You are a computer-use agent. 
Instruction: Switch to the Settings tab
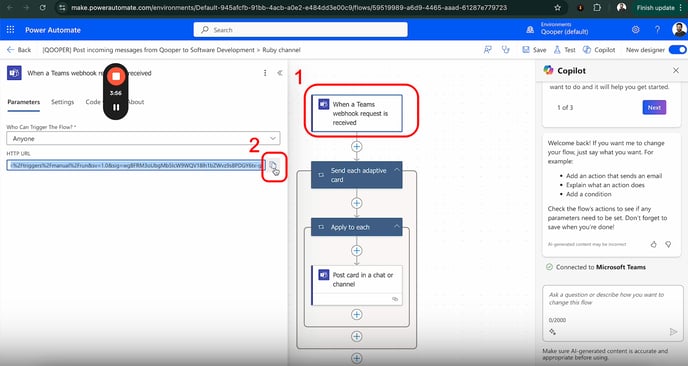click(x=62, y=102)
